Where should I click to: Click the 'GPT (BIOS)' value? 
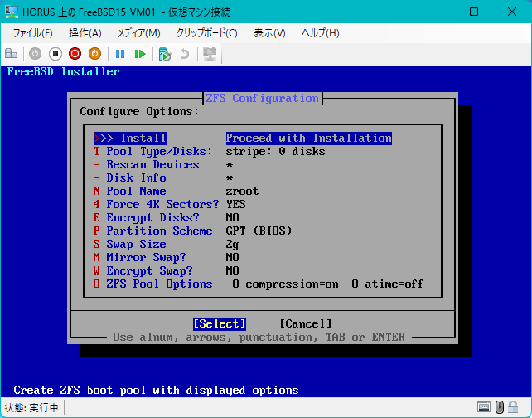[x=259, y=231]
